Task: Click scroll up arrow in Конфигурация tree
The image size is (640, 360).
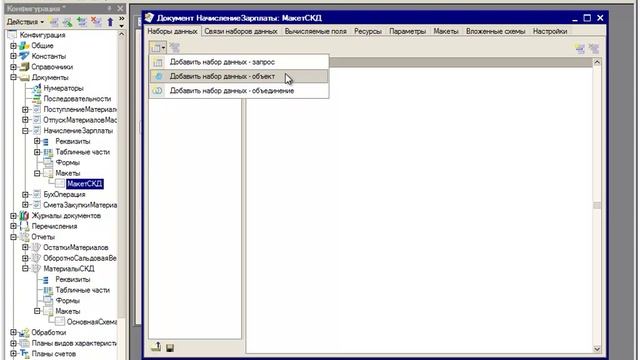Action: pos(122,34)
